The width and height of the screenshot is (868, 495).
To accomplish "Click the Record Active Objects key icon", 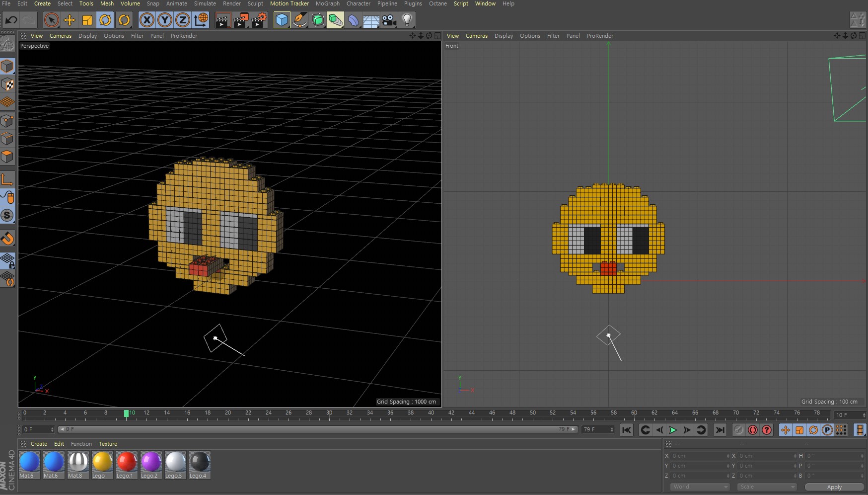I will (x=739, y=430).
